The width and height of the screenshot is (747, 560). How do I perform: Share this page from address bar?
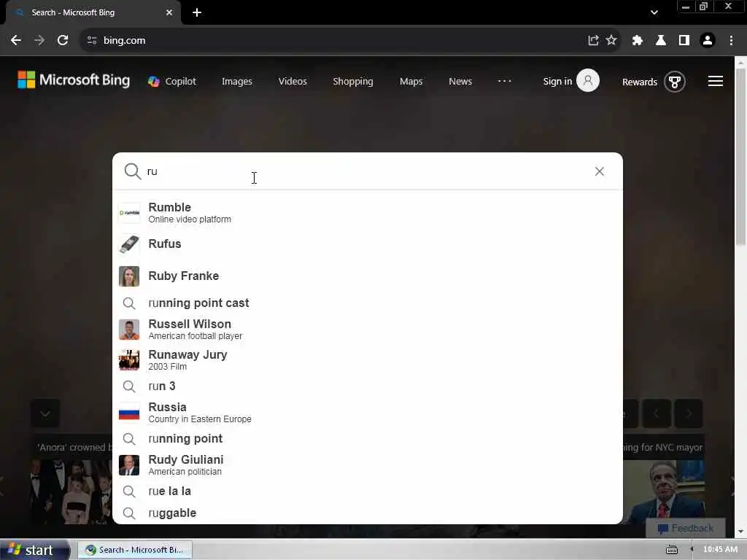pyautogui.click(x=593, y=41)
